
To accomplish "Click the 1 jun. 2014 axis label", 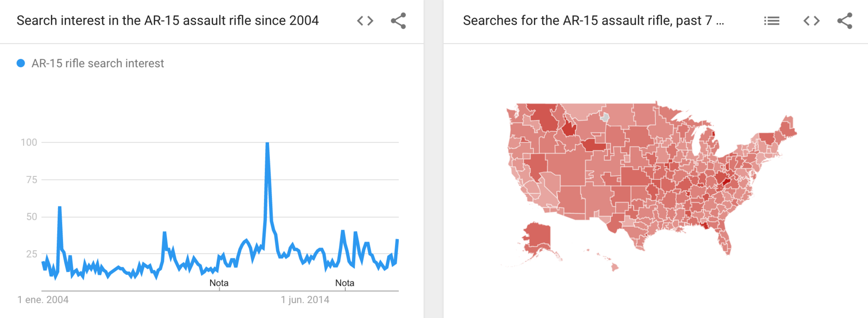I will point(305,300).
